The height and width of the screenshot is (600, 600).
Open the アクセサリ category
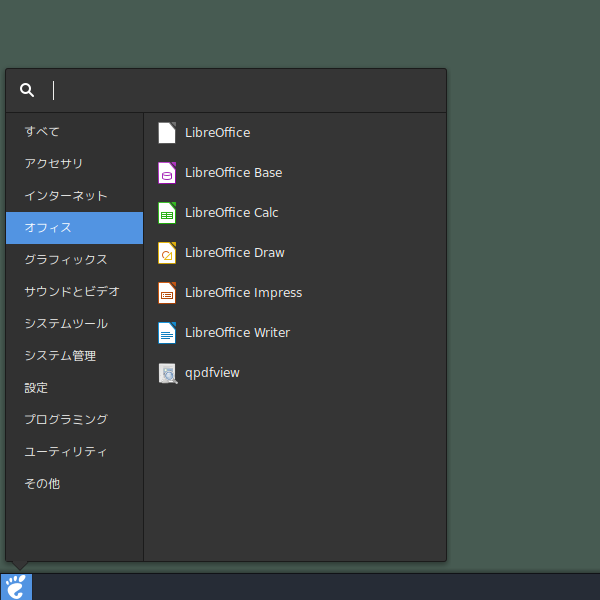pyautogui.click(x=75, y=164)
